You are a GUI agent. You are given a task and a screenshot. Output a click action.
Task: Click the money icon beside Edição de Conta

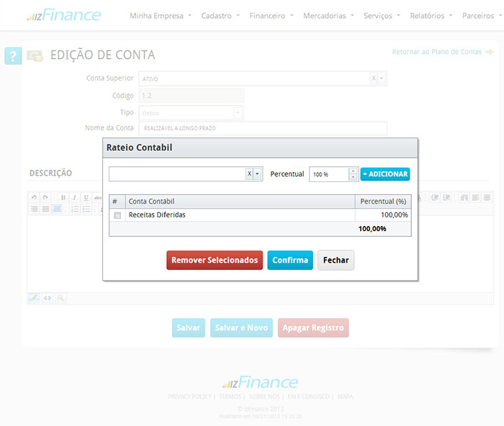[35, 55]
